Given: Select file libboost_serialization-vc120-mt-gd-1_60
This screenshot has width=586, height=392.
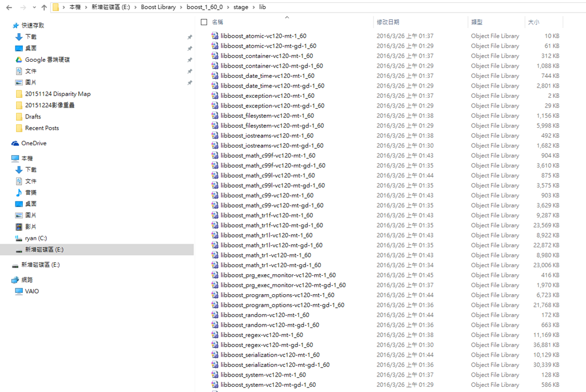Looking at the screenshot, I should coord(275,365).
